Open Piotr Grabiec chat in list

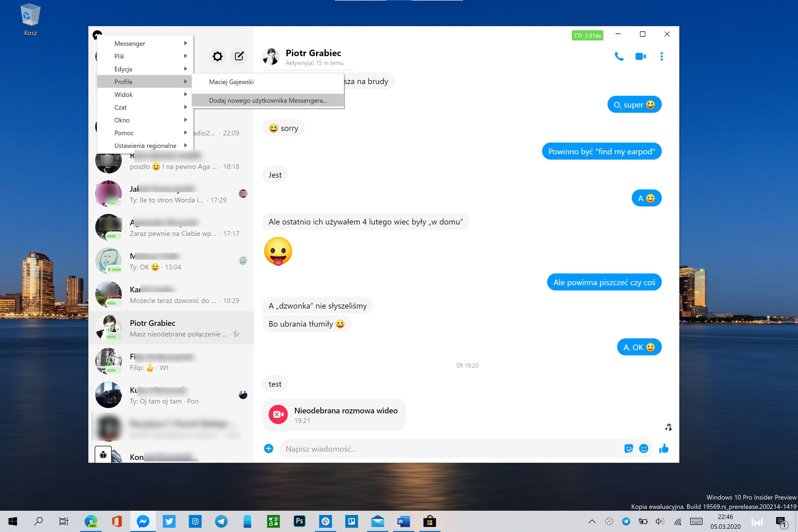(171, 328)
